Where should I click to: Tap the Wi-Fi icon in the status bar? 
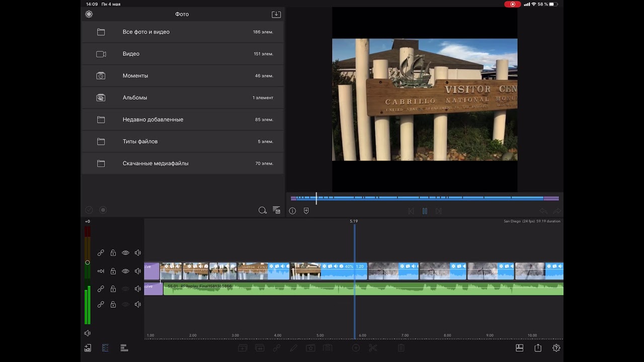[534, 4]
